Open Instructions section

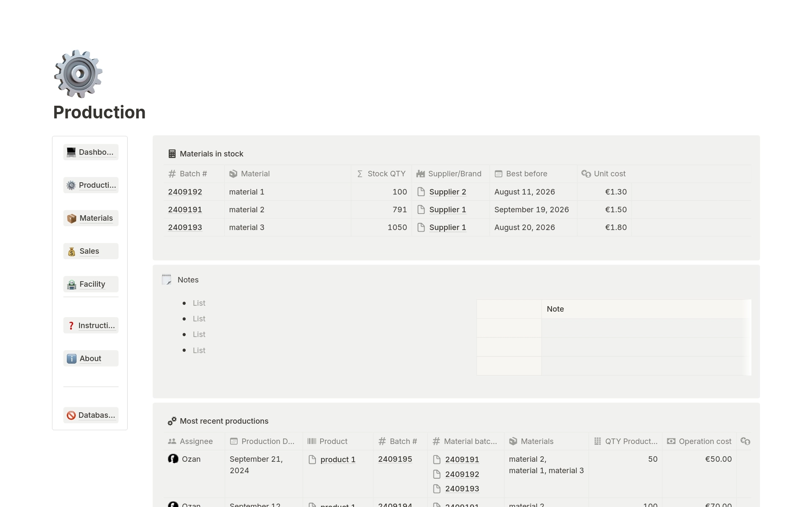[x=91, y=325]
